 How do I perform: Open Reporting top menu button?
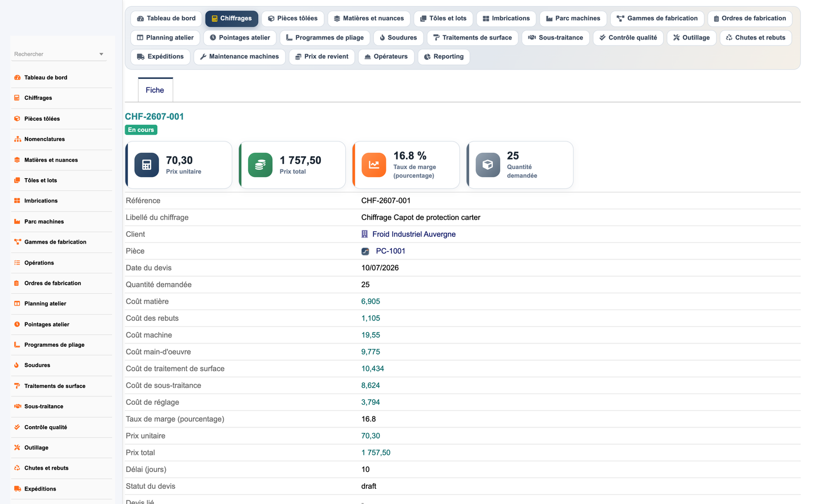tap(444, 57)
